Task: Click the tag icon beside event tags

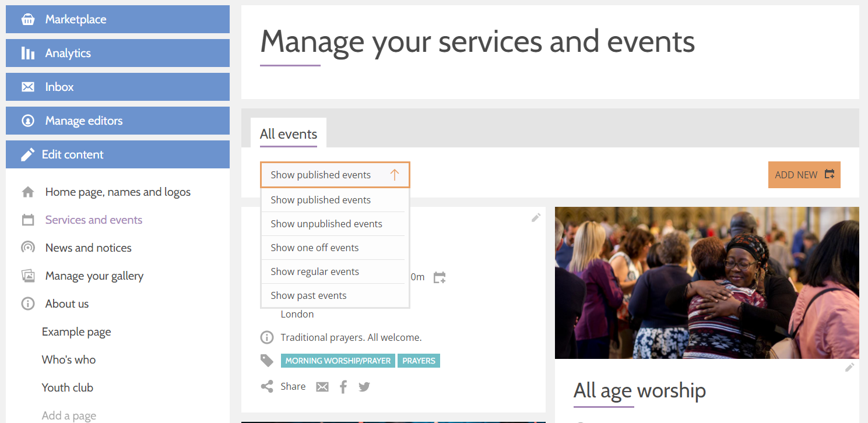Action: tap(267, 361)
